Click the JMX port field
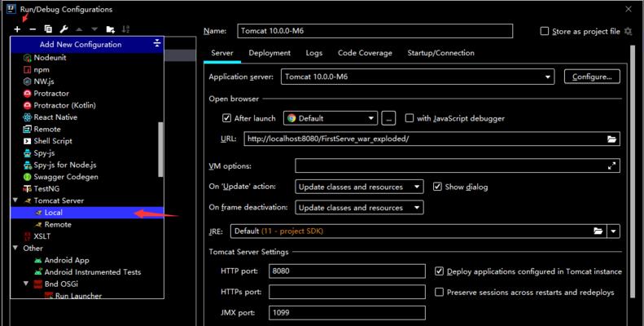The image size is (644, 326). (347, 313)
